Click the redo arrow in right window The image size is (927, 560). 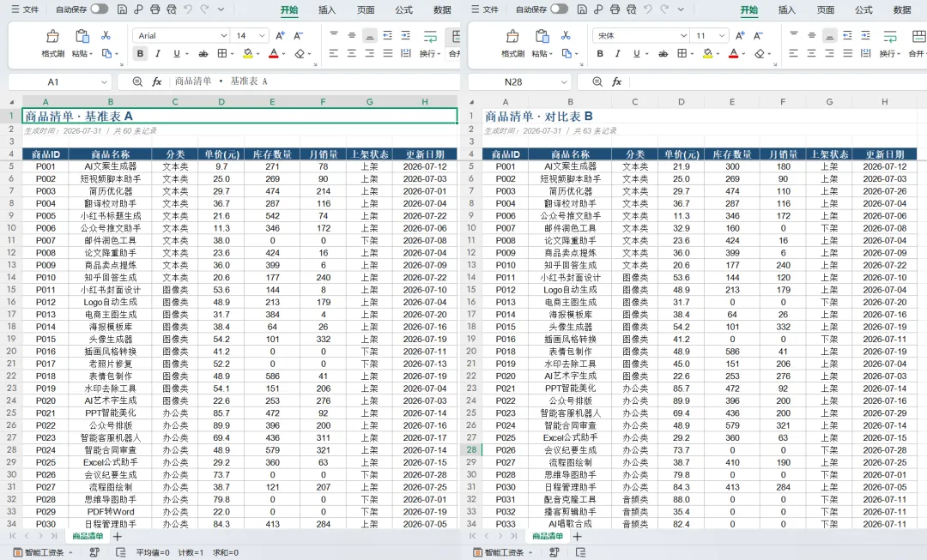point(664,9)
